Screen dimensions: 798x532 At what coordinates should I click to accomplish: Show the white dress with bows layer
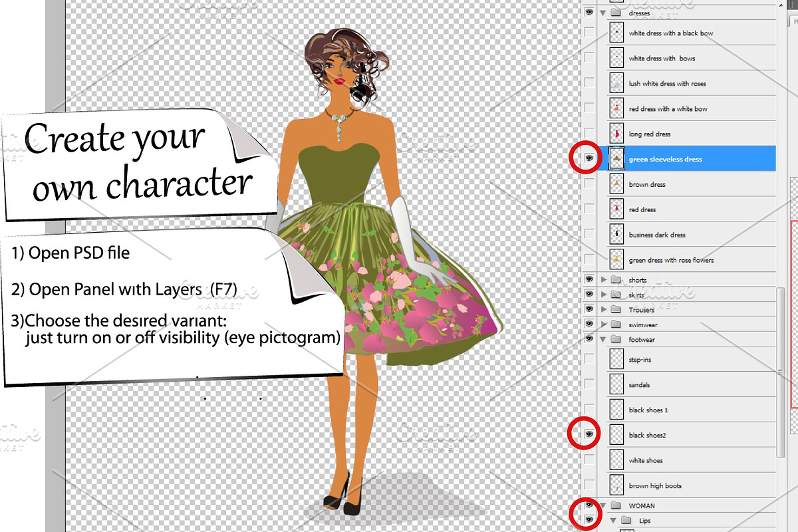(x=589, y=58)
